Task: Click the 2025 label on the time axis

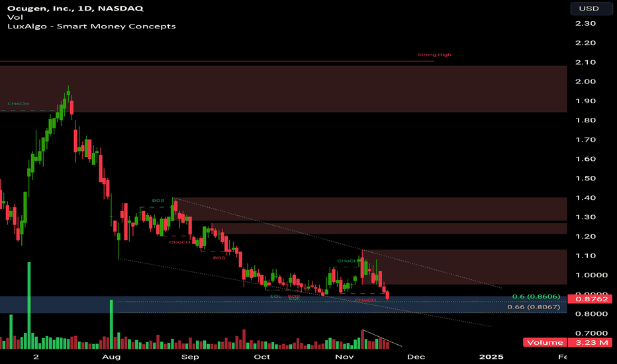Action: (x=491, y=357)
